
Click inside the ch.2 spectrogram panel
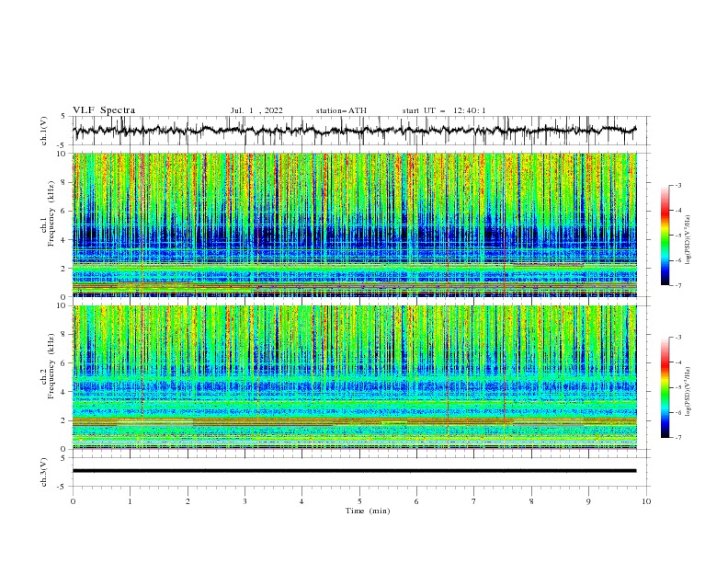pyautogui.click(x=355, y=377)
